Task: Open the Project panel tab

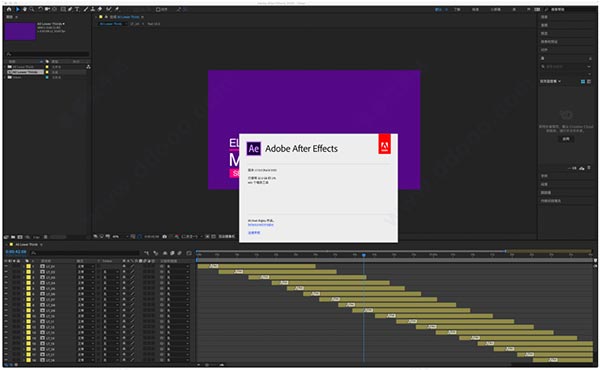Action: 10,17
